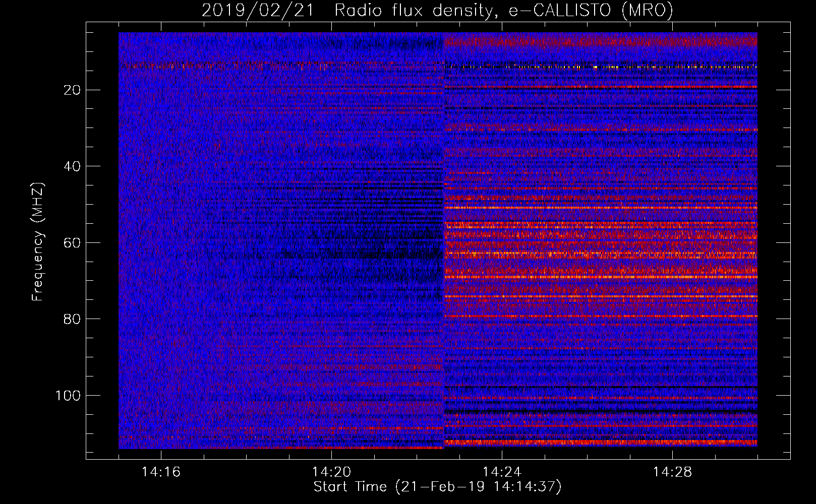Click the 40 MHz frequency tick label

click(72, 166)
